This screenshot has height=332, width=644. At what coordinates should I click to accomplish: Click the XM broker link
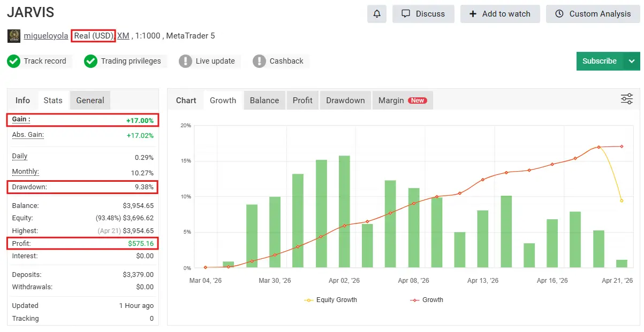coord(123,36)
